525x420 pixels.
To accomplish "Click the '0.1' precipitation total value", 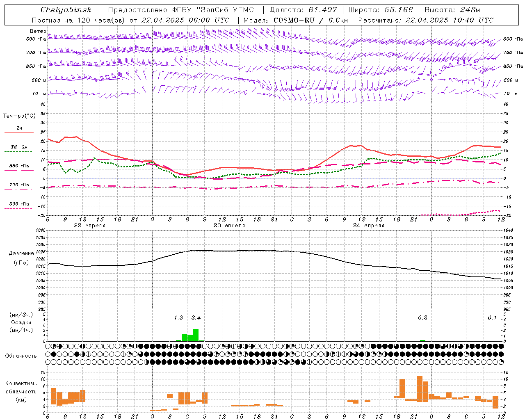I will coord(492,318).
